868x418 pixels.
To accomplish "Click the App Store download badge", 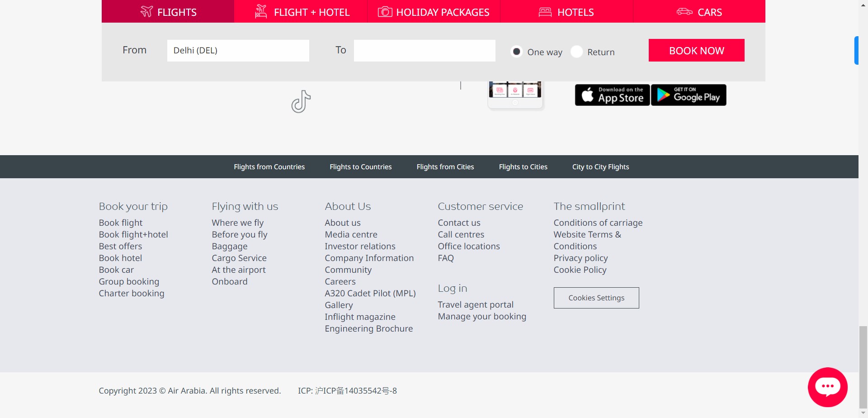I will click(x=612, y=95).
